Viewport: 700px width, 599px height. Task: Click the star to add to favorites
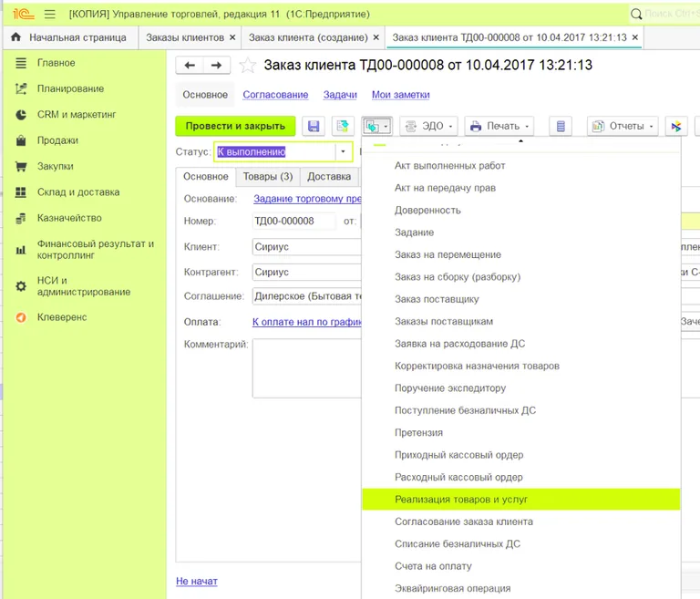pos(247,66)
